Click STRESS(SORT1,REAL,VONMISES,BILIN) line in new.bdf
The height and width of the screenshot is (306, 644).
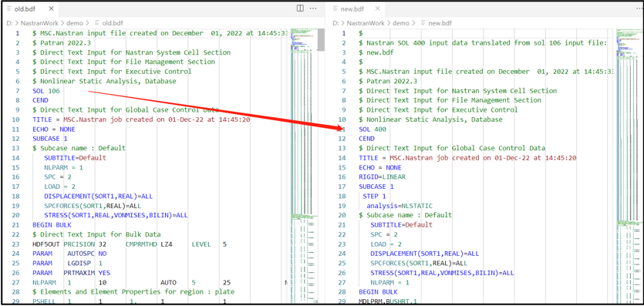[443, 273]
